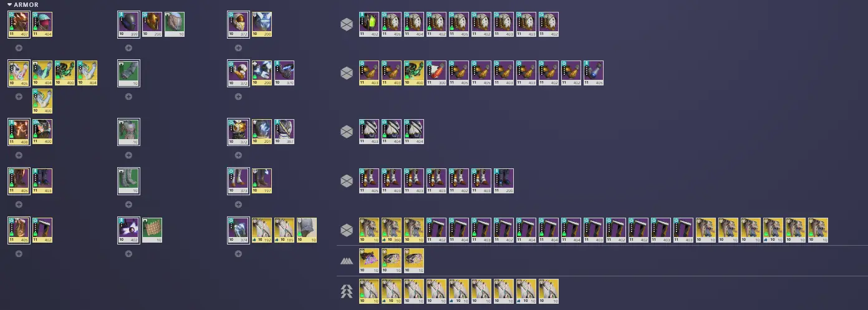868x310 pixels.
Task: Select the purple orb 402 class item
Action: pos(128,230)
